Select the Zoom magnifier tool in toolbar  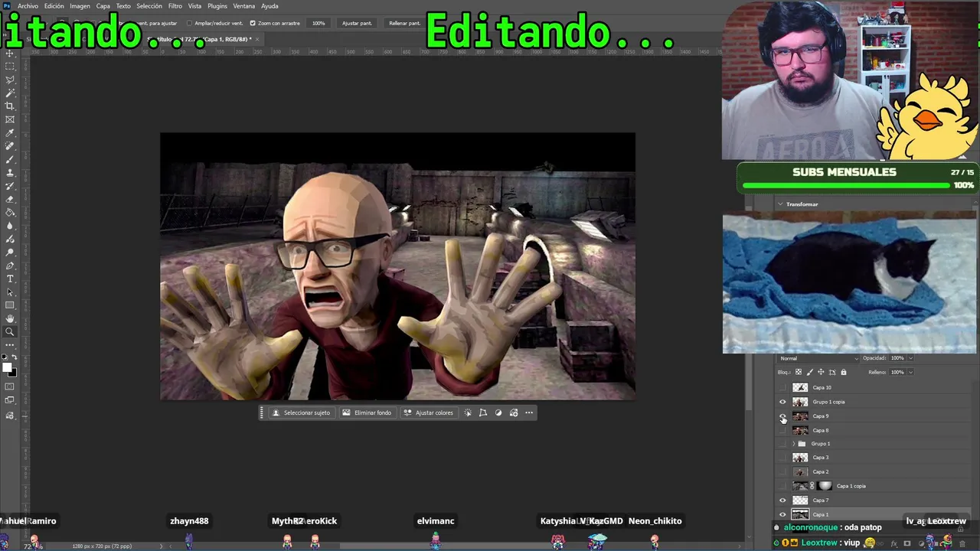10,332
